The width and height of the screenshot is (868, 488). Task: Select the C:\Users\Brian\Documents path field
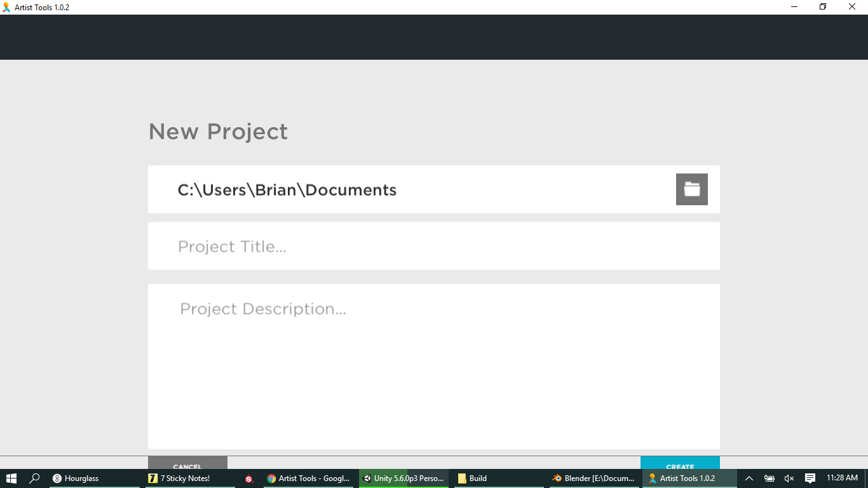point(407,189)
